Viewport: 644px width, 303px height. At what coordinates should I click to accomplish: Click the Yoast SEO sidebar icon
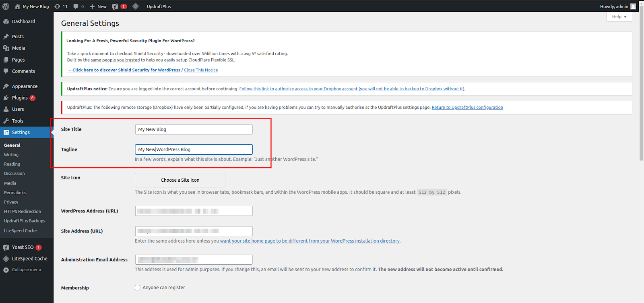[x=6, y=247]
